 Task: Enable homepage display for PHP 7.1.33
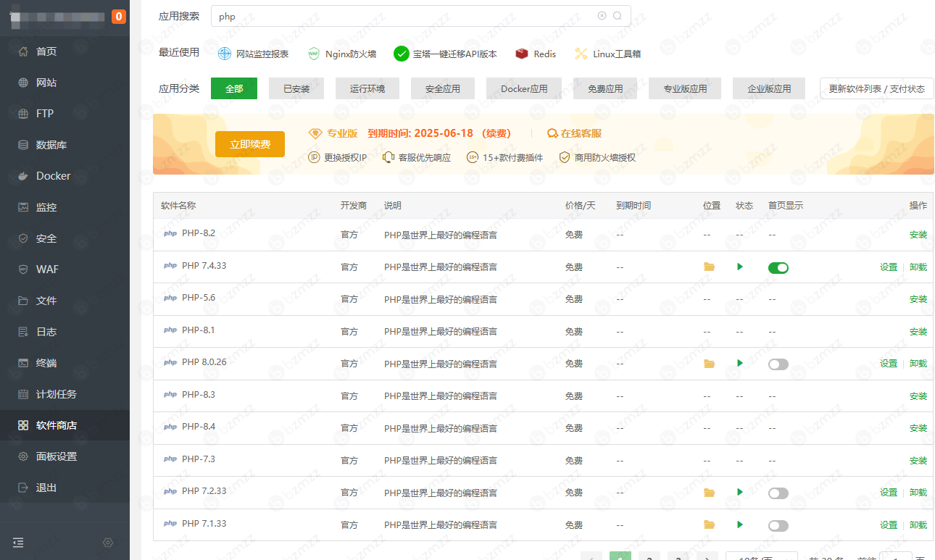click(778, 526)
